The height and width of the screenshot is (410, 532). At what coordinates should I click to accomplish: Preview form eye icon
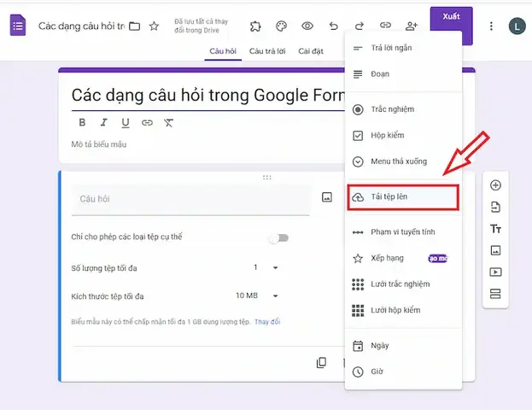307,26
